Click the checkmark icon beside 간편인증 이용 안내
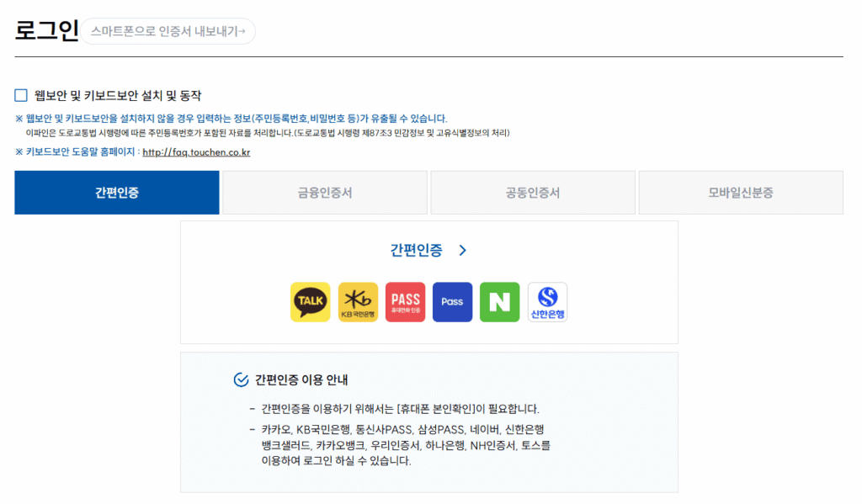Image resolution: width=862 pixels, height=504 pixels. (x=241, y=379)
